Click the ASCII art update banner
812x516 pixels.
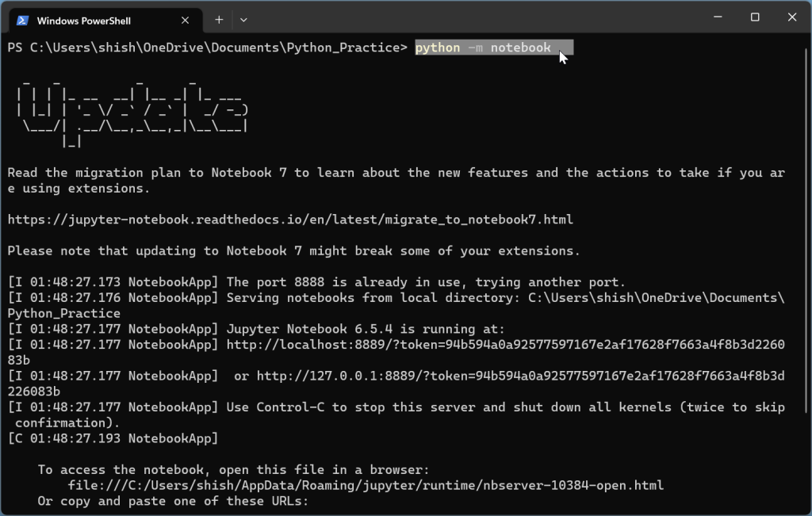click(132, 113)
